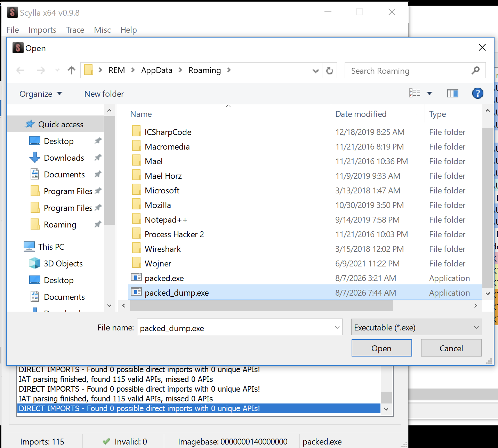
Task: Expand the address bar previous locations
Action: point(315,71)
